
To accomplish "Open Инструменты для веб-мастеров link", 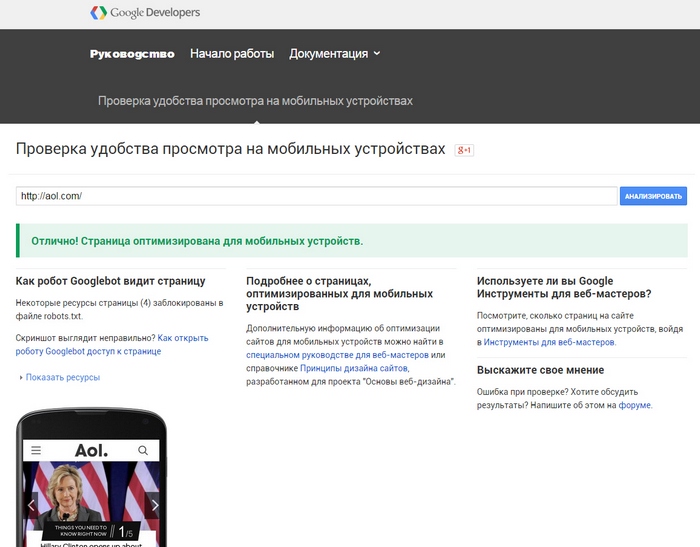I will (x=549, y=342).
